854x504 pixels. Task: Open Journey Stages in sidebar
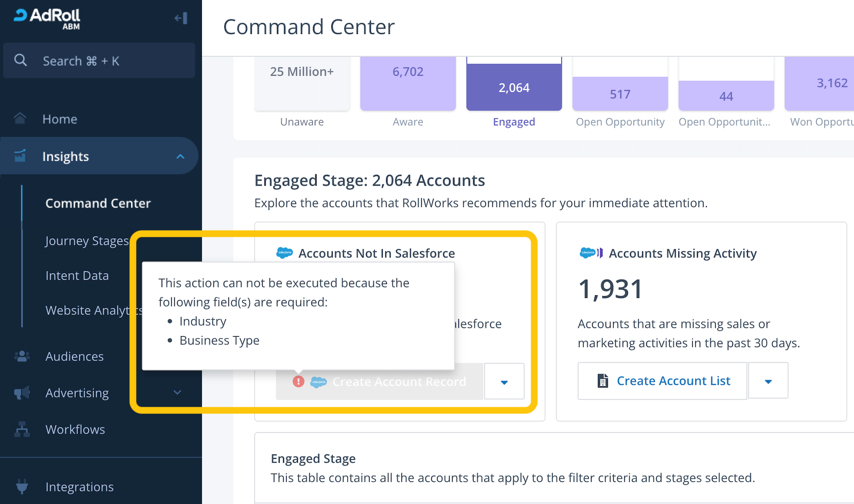coord(87,240)
